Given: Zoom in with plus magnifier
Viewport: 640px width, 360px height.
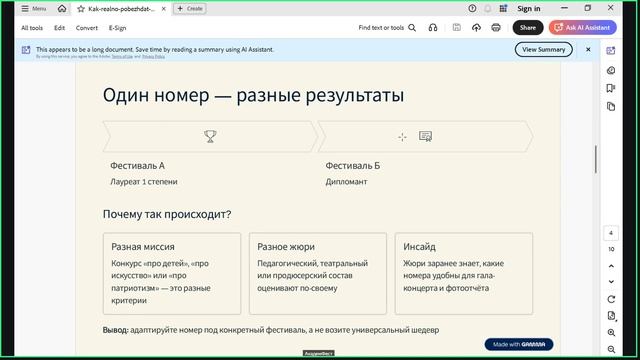Looking at the screenshot, I should click(611, 333).
